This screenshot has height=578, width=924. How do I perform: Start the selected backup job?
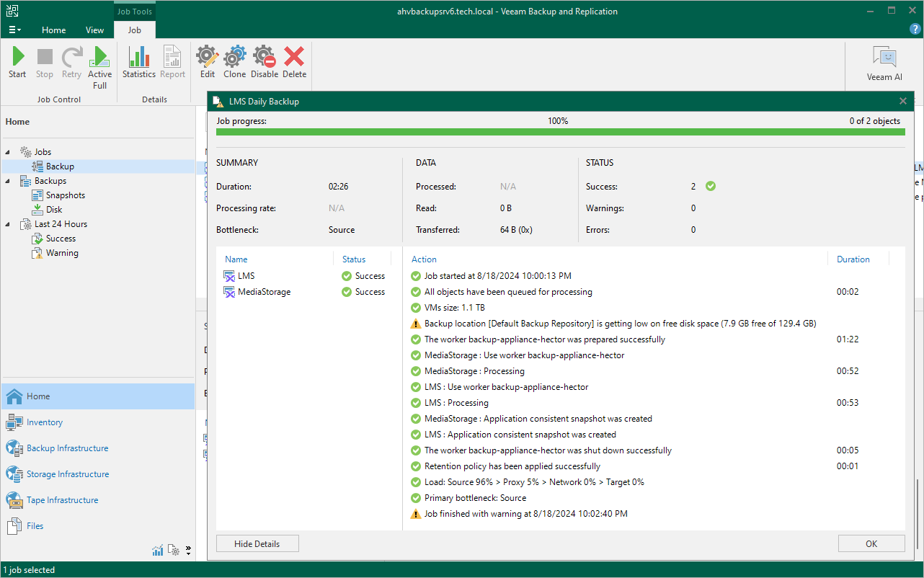click(x=17, y=63)
